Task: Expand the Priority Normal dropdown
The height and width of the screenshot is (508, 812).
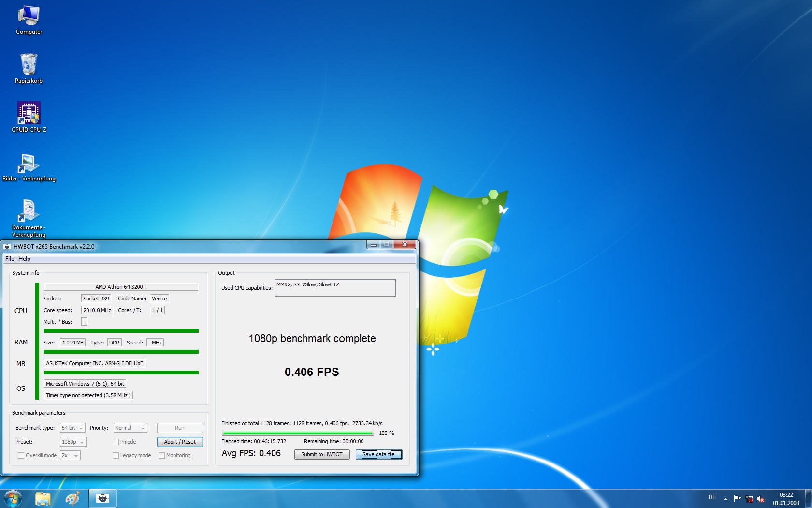Action: coord(130,428)
